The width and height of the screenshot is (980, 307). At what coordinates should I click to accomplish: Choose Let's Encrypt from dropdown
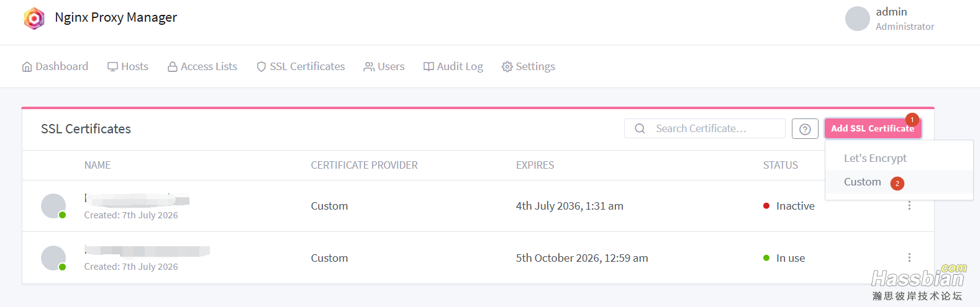click(x=875, y=158)
